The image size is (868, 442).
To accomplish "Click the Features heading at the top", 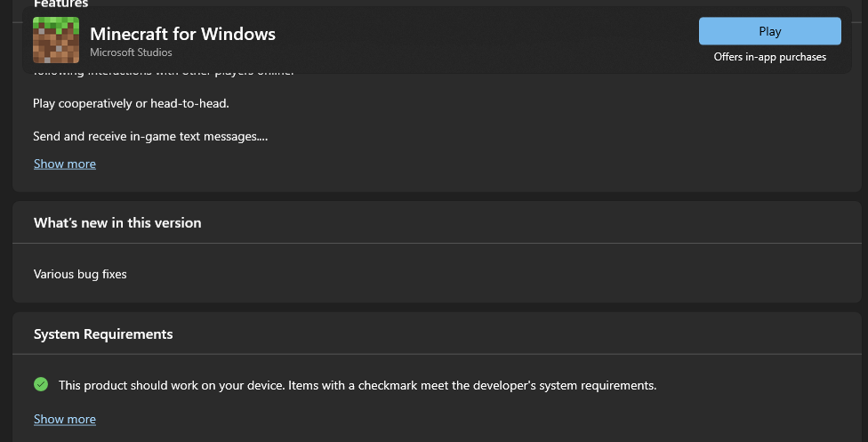I will pos(60,4).
